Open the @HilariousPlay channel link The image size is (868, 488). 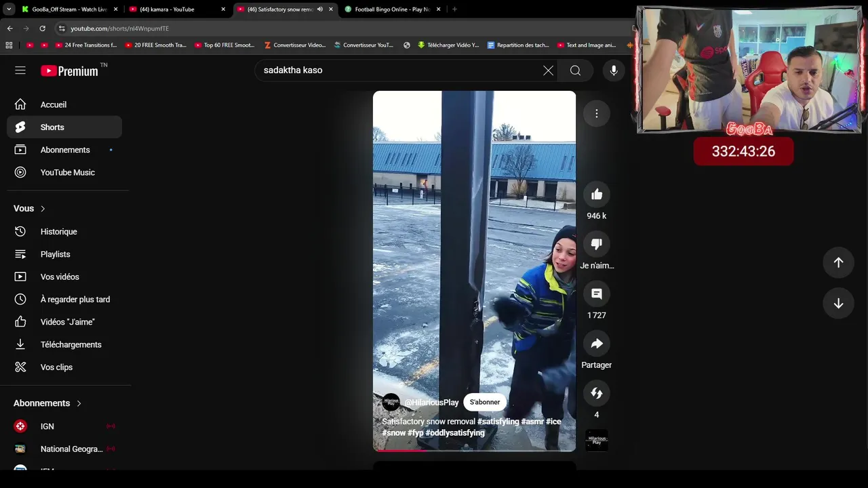click(431, 403)
